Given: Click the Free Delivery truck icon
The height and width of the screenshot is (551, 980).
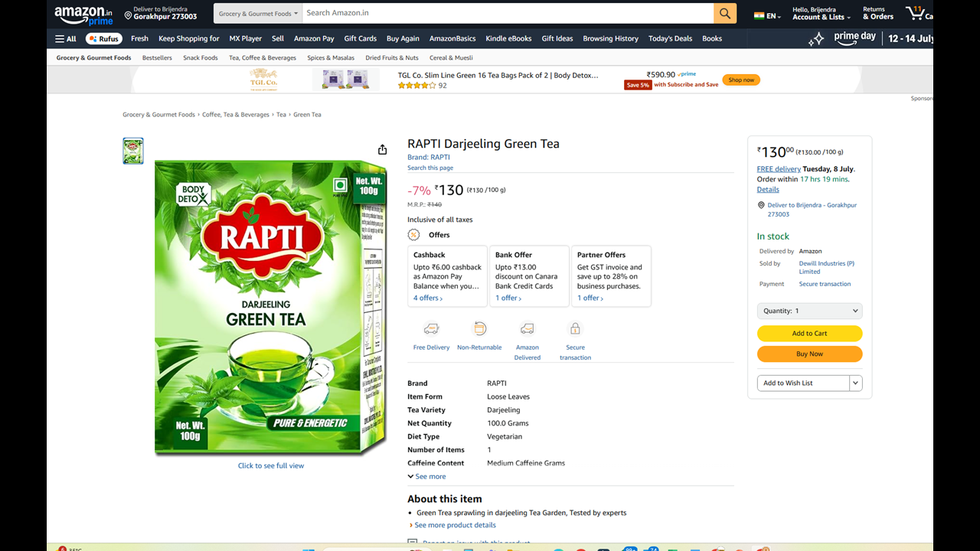Looking at the screenshot, I should click(x=432, y=328).
